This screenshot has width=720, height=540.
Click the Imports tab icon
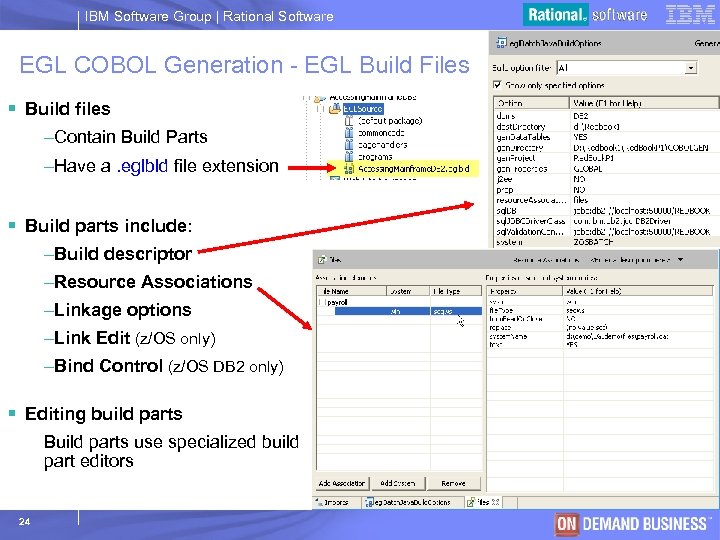[319, 502]
